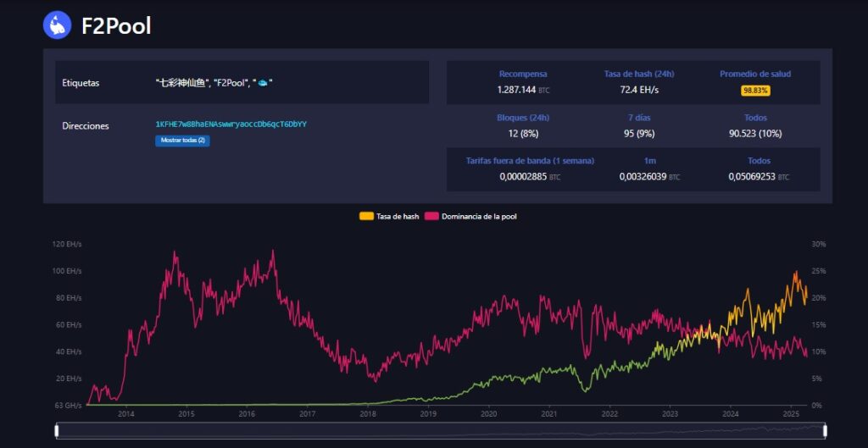Click the F2Pool fish logo icon
The image size is (868, 448).
57,25
